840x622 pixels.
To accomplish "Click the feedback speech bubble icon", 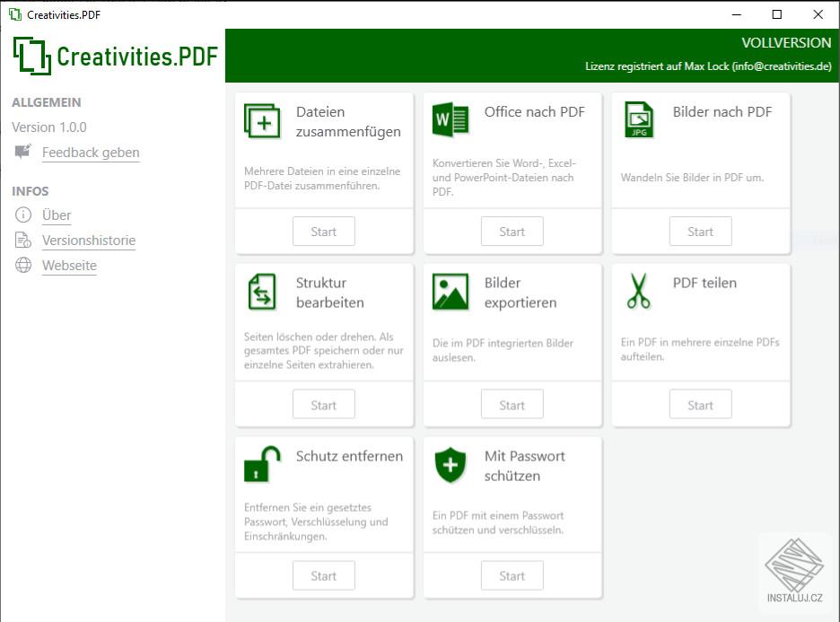I will [x=23, y=152].
